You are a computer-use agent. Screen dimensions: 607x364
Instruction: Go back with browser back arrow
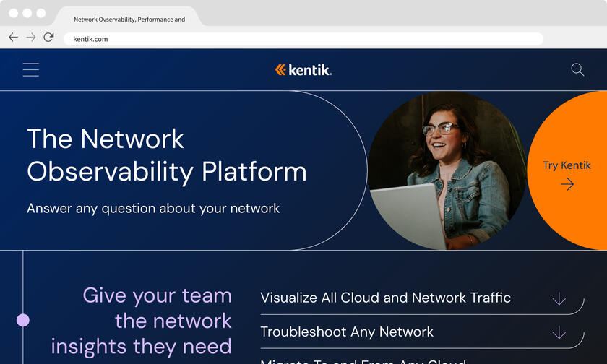(13, 38)
